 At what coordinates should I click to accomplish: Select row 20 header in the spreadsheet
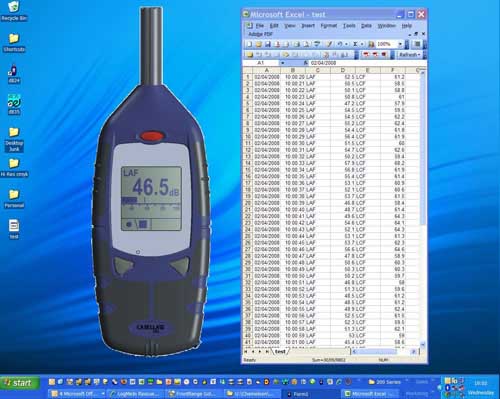coord(248,203)
